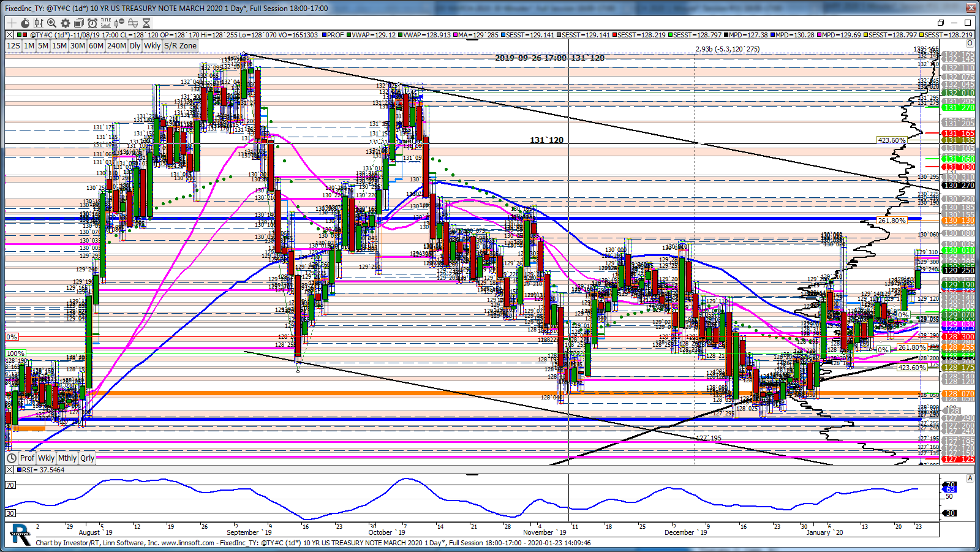Switch to 5M periodicity

click(x=43, y=45)
